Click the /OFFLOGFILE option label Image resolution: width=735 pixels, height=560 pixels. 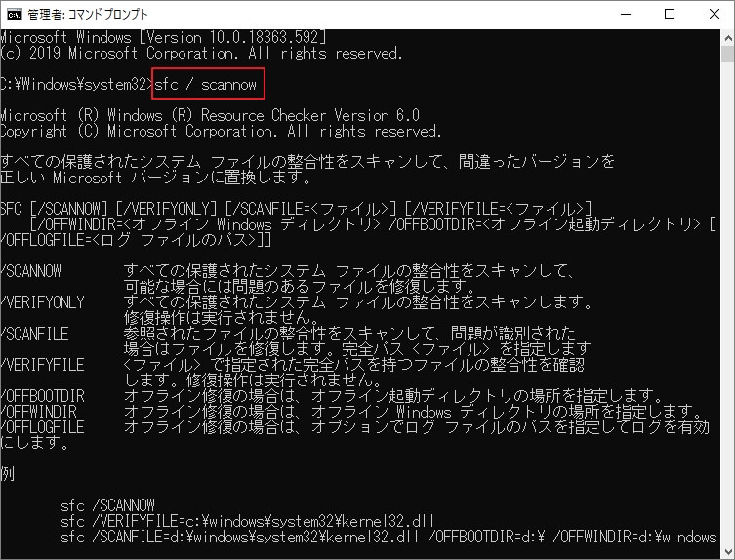(x=42, y=426)
